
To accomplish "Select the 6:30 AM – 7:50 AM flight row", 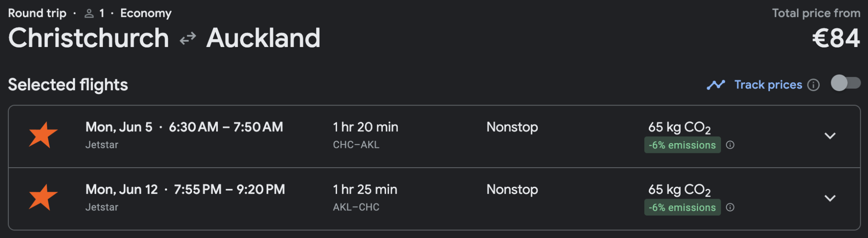I will (226, 127).
